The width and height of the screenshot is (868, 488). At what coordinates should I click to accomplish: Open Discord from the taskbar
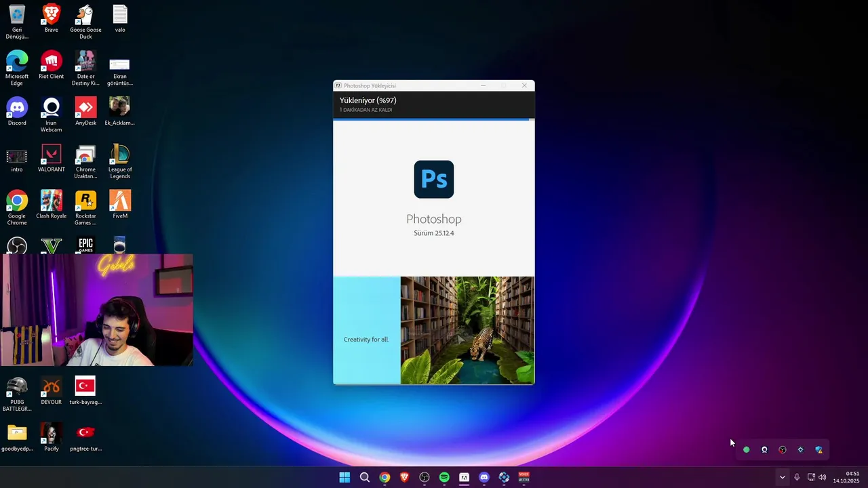pos(484,477)
